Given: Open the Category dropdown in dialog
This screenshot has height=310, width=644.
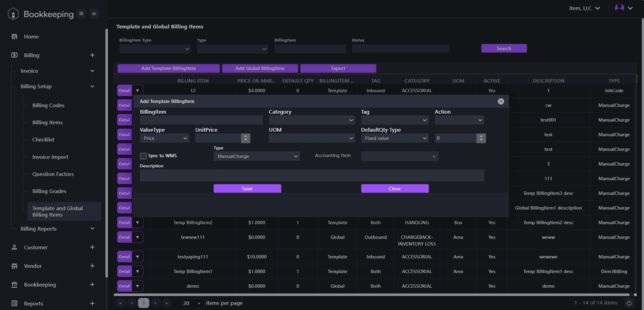Looking at the screenshot, I should coord(312,120).
